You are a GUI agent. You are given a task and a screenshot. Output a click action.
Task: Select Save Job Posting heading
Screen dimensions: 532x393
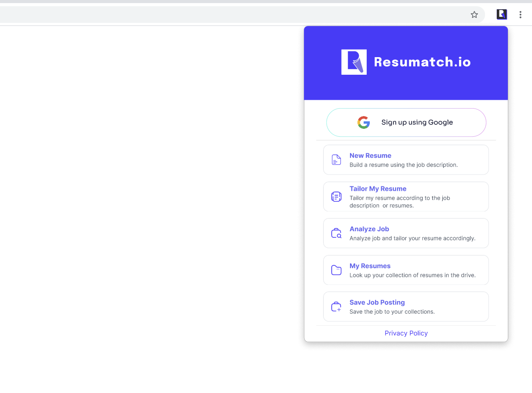click(x=377, y=302)
